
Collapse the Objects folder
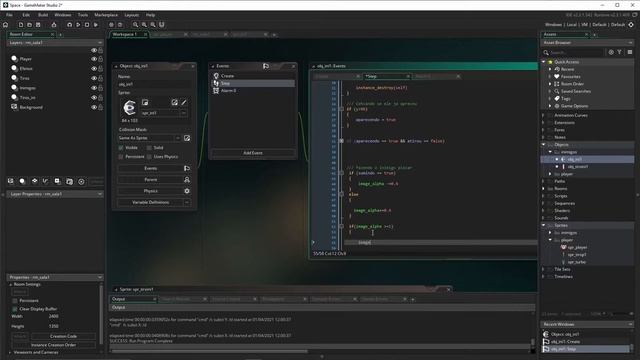click(x=543, y=144)
